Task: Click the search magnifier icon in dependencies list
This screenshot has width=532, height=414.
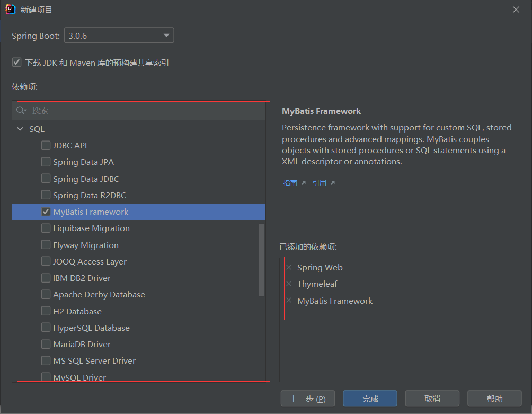Action: coord(21,111)
